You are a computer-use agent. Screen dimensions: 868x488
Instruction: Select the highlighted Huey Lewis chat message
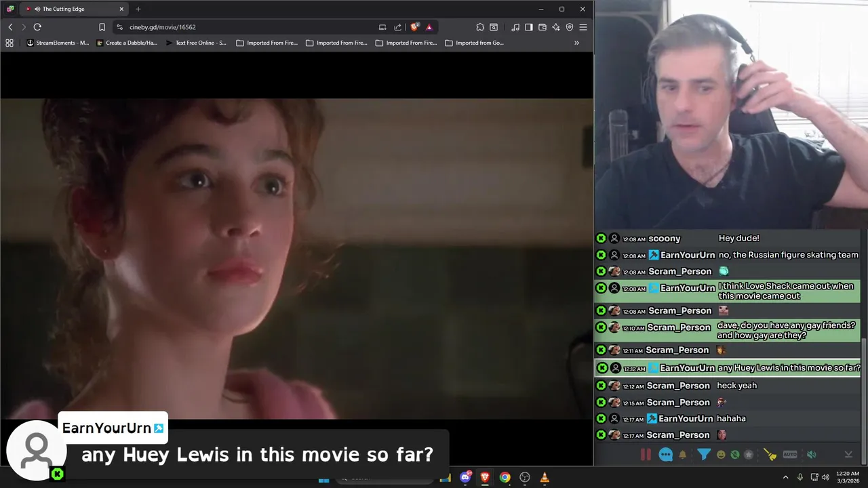pyautogui.click(x=727, y=368)
